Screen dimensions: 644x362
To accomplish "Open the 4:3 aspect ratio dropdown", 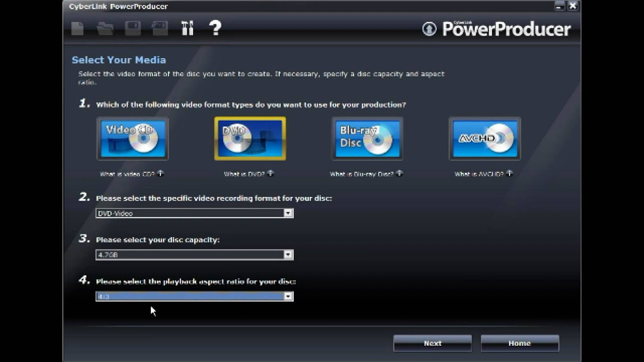I will point(194,297).
